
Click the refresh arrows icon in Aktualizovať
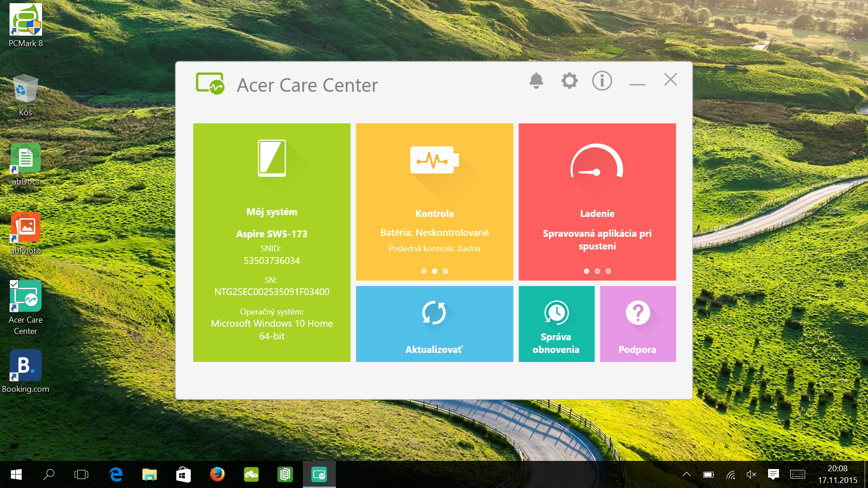(434, 313)
